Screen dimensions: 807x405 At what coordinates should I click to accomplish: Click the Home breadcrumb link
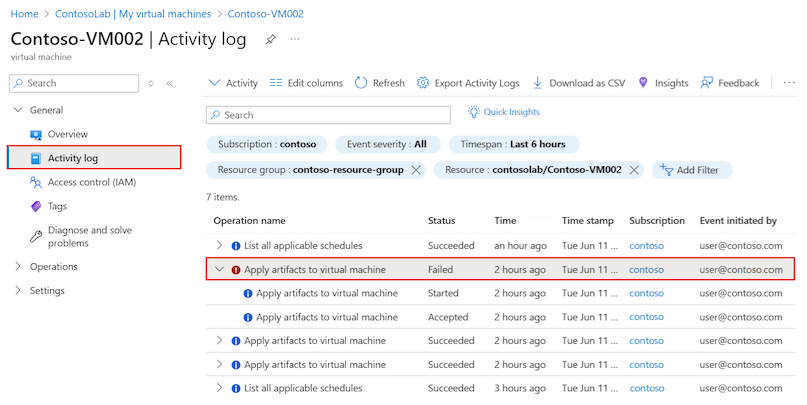[24, 14]
